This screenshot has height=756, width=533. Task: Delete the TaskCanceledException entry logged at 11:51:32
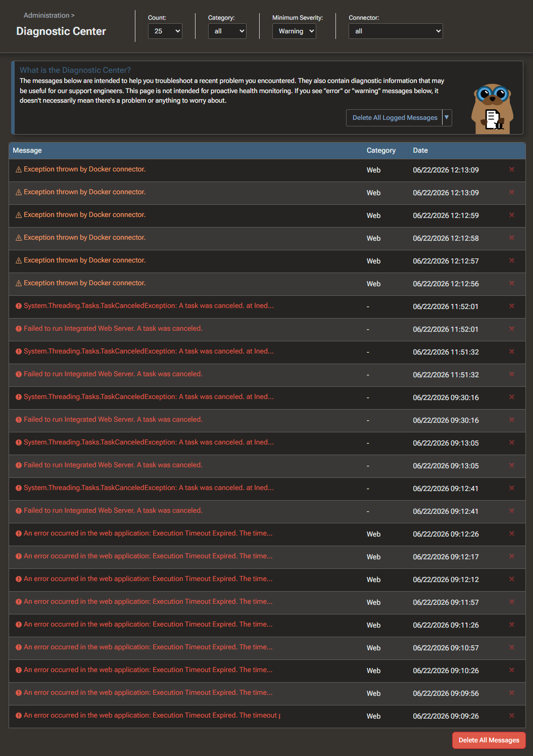(x=512, y=351)
